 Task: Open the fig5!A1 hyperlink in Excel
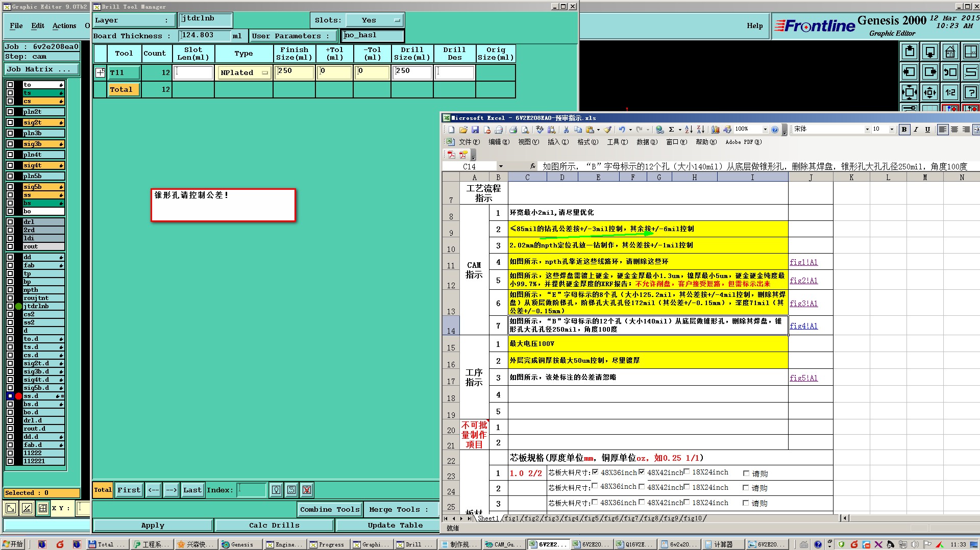(803, 378)
